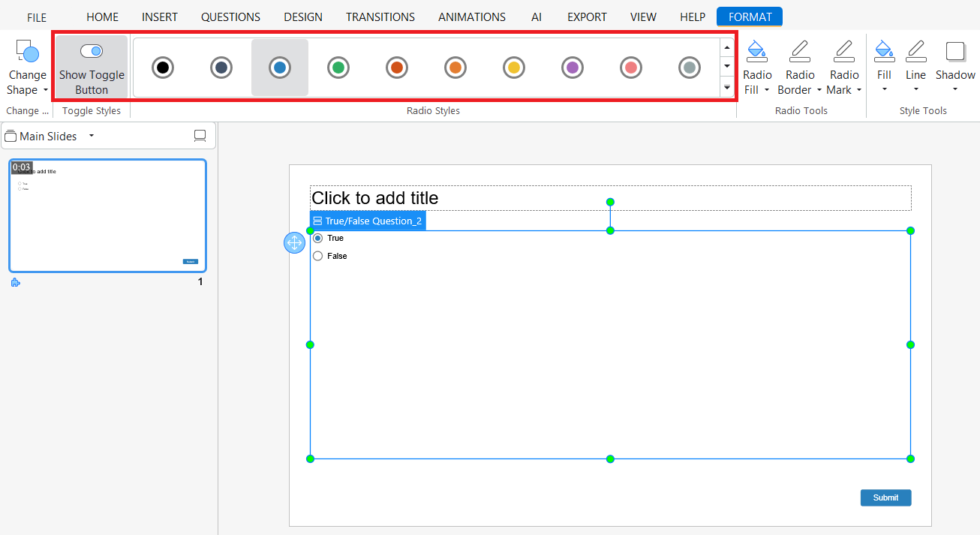
Task: Click the Fill style paint bucket icon
Action: 885,51
